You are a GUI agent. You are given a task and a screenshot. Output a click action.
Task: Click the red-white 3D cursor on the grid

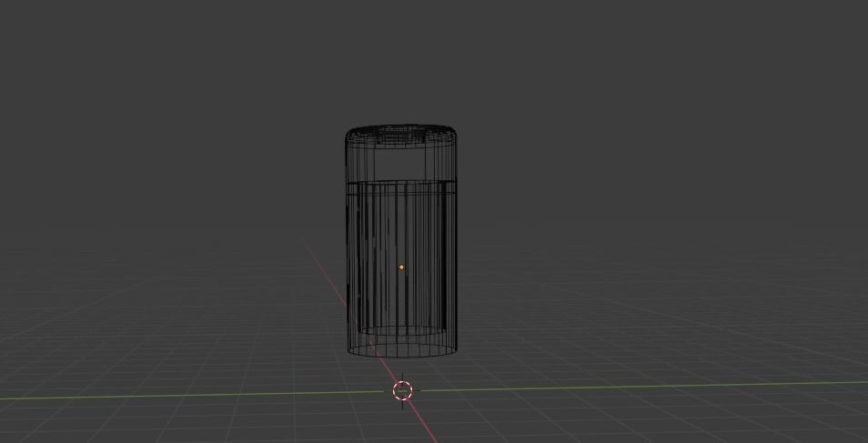point(402,390)
